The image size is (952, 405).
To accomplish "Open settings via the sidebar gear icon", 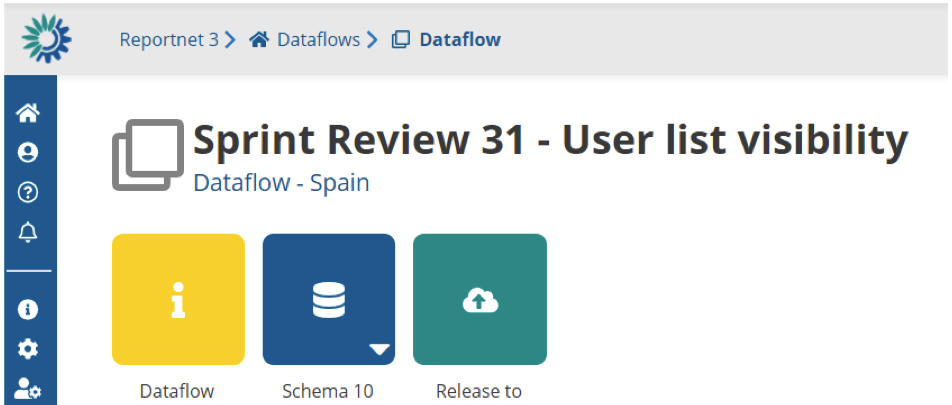I will click(x=28, y=349).
